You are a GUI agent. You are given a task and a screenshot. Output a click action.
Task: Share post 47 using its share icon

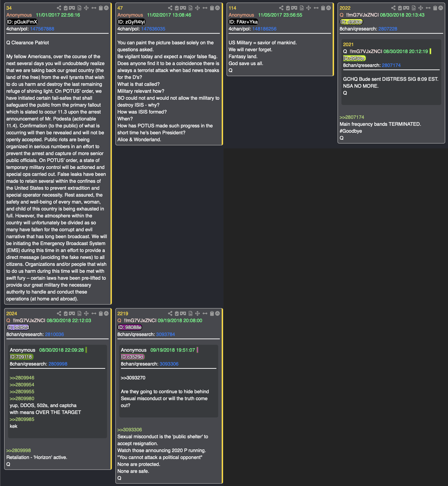(x=170, y=8)
